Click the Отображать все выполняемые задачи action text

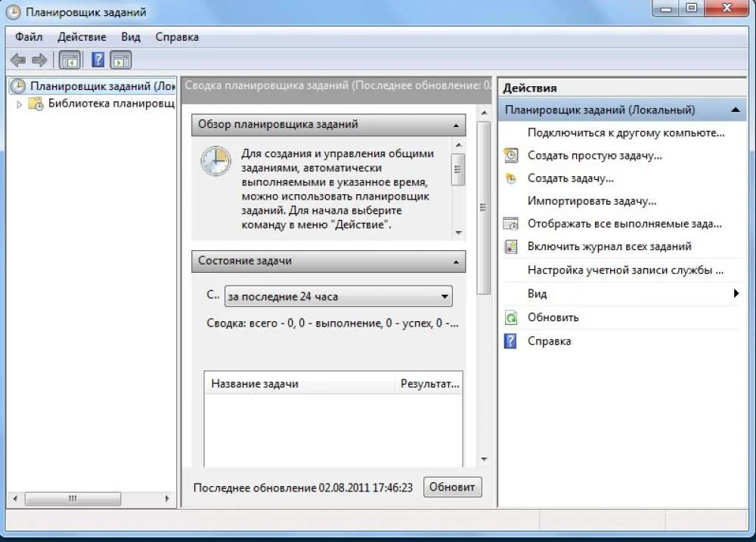click(624, 224)
